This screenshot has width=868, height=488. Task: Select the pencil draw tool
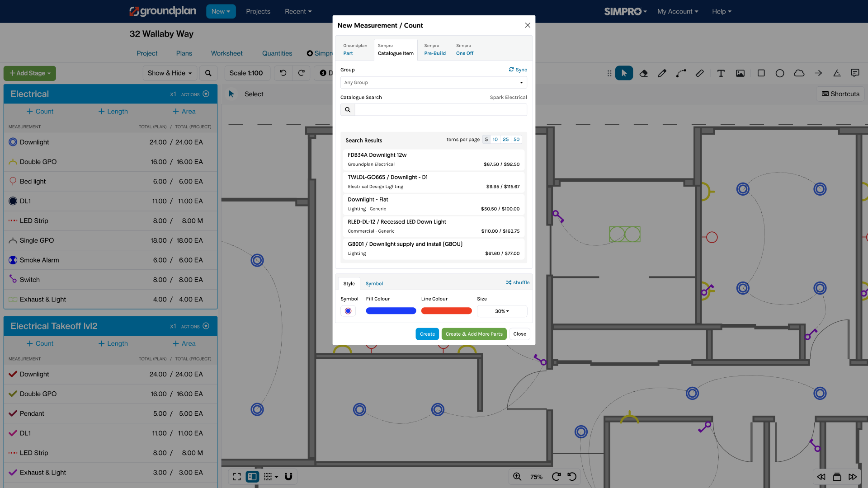(x=662, y=73)
